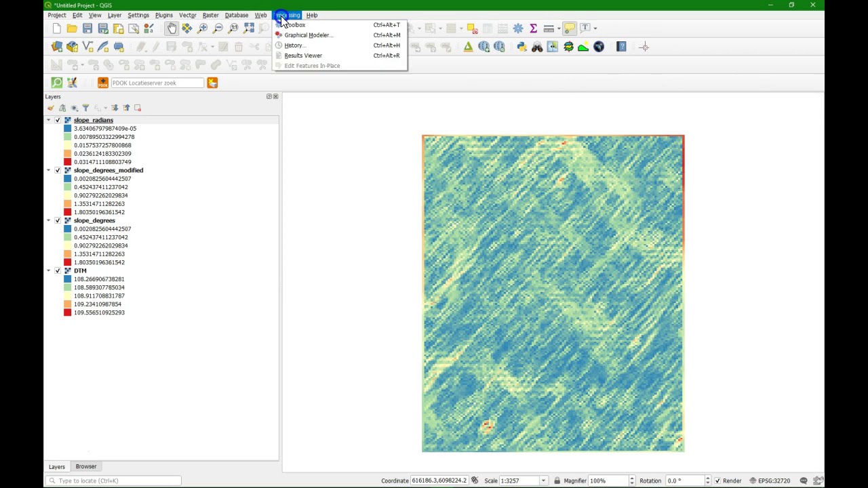The image size is (868, 488).
Task: Select History from Processing menu
Action: pyautogui.click(x=339, y=45)
